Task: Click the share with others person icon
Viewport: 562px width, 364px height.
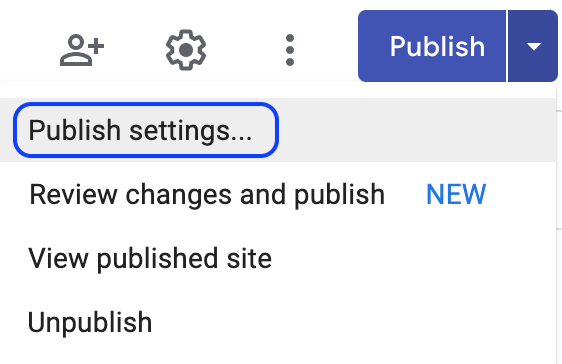Action: (82, 50)
